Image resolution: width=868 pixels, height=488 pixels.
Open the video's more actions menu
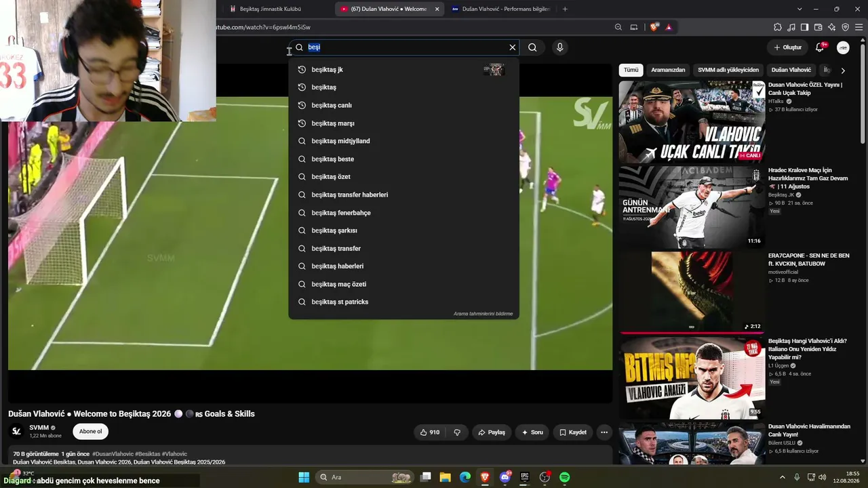click(604, 432)
